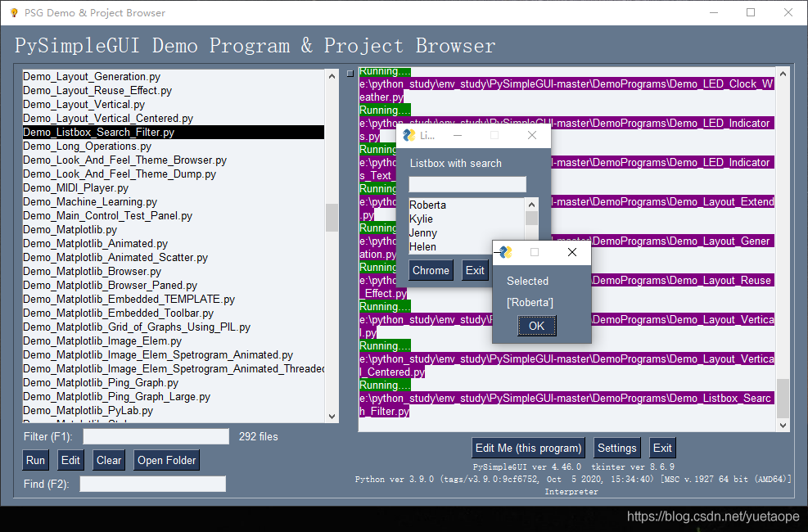Click Exit in the Listbox search window

click(475, 270)
